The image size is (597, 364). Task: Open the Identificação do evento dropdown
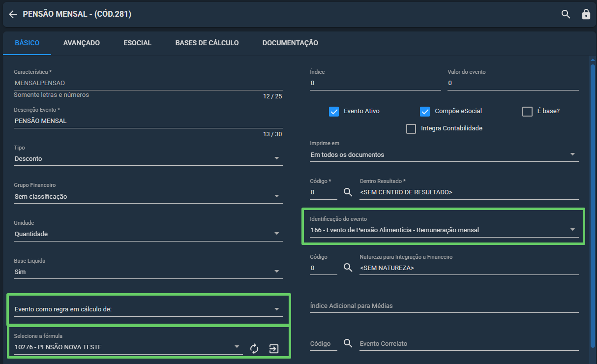tap(444, 230)
